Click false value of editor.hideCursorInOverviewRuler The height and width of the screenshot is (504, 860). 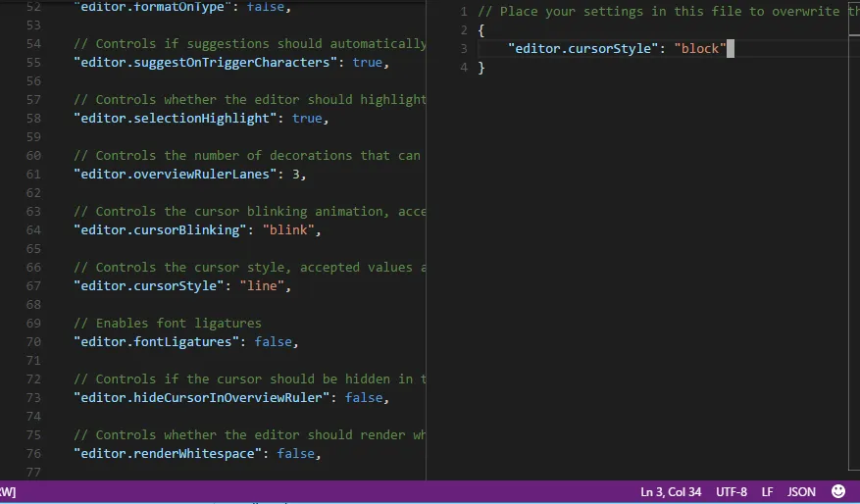tap(364, 398)
